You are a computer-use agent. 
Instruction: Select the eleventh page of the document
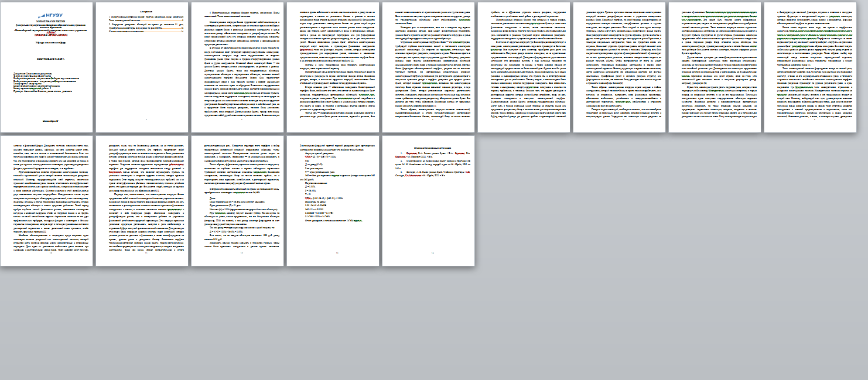point(142,200)
